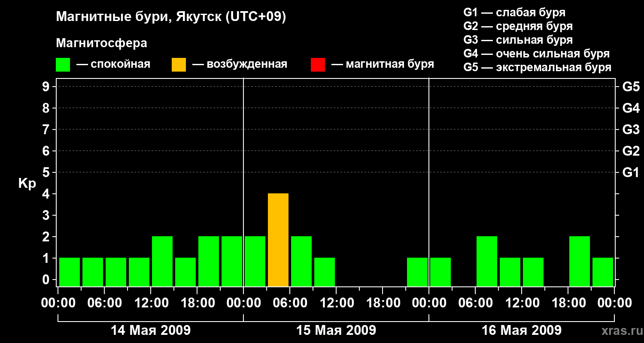The height and width of the screenshot is (343, 644).
Task: Click the 'Магнитосфера' heading
Action: pos(101,43)
